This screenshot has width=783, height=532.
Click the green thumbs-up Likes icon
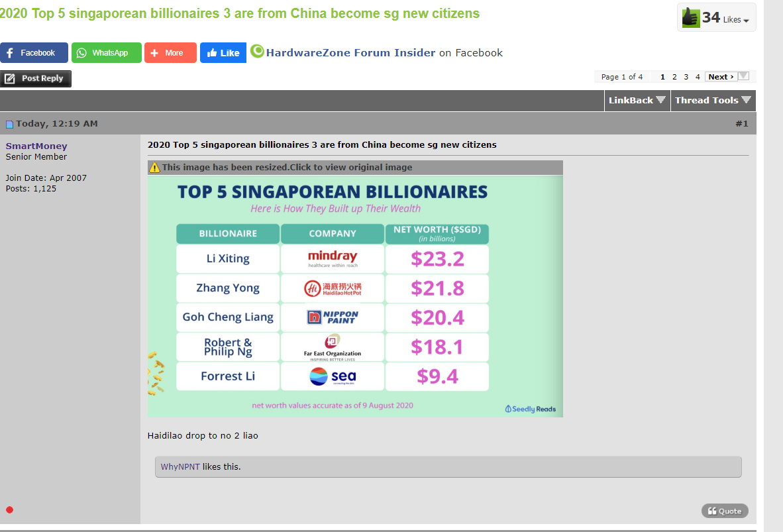pyautogui.click(x=691, y=17)
